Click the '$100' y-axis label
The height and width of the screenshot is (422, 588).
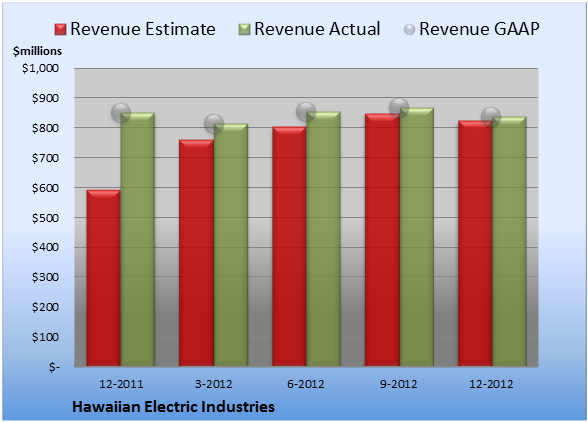45,337
